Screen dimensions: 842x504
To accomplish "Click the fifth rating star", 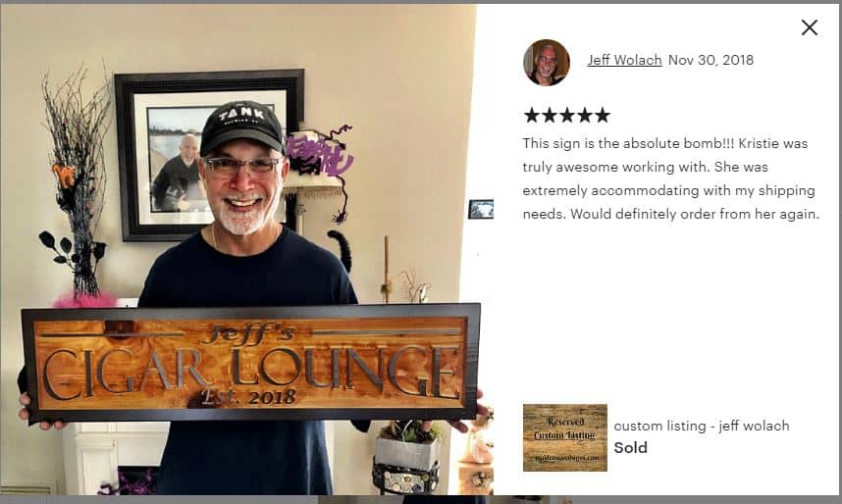I will (602, 115).
